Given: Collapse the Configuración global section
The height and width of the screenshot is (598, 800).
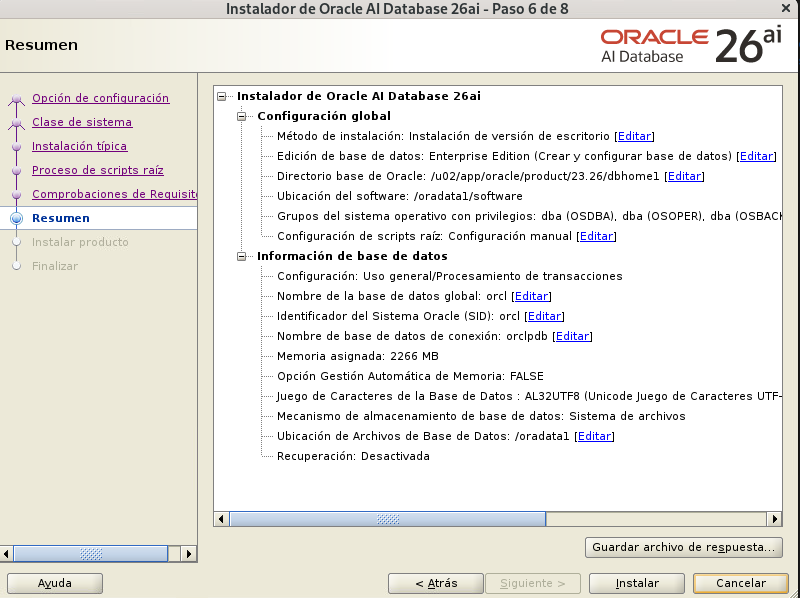Looking at the screenshot, I should (x=241, y=116).
